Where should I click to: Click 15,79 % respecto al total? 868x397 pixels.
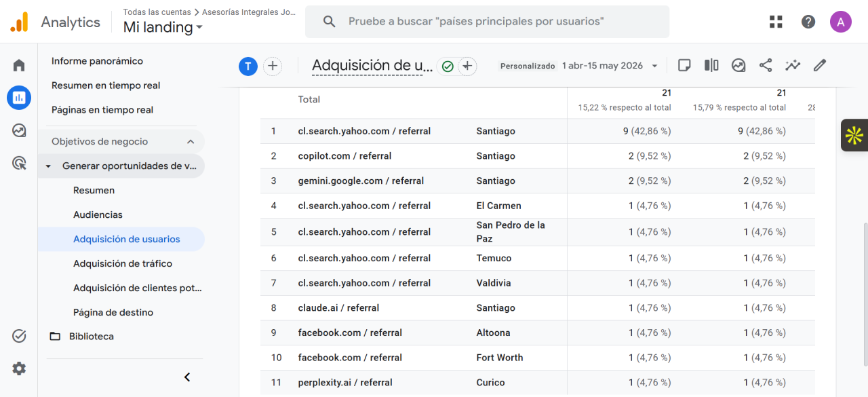coord(739,108)
